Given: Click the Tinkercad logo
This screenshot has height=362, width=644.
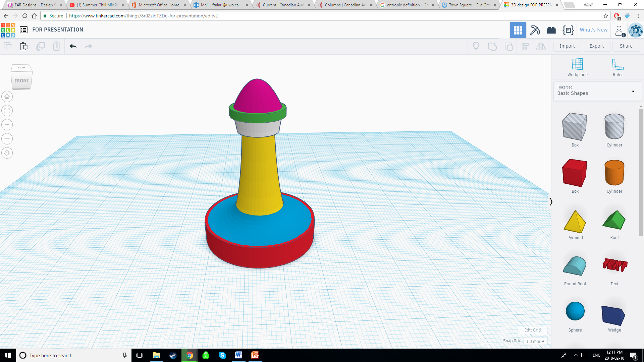Looking at the screenshot, I should click(8, 30).
